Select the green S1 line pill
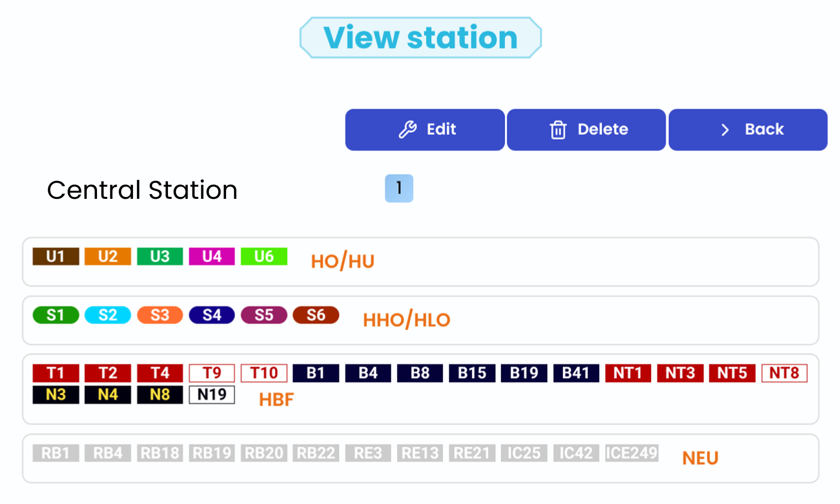 56,315
